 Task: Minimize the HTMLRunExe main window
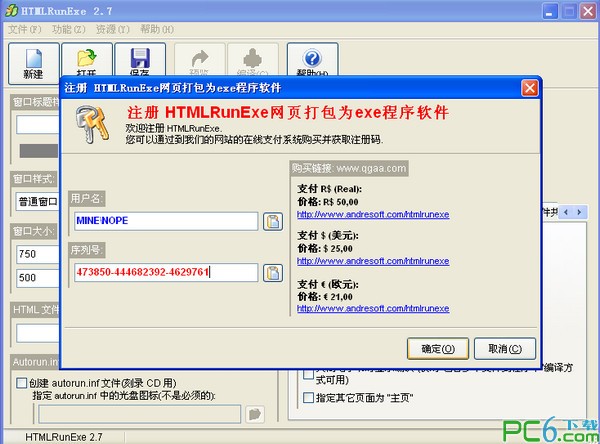(x=550, y=11)
